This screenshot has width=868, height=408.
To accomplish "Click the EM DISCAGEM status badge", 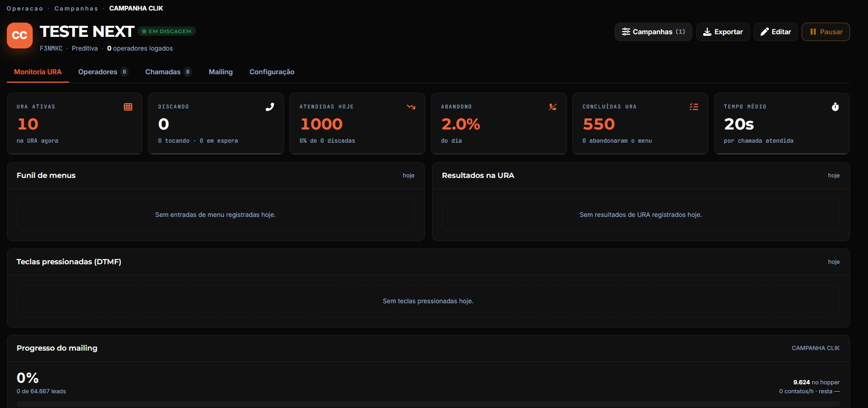I will click(167, 31).
